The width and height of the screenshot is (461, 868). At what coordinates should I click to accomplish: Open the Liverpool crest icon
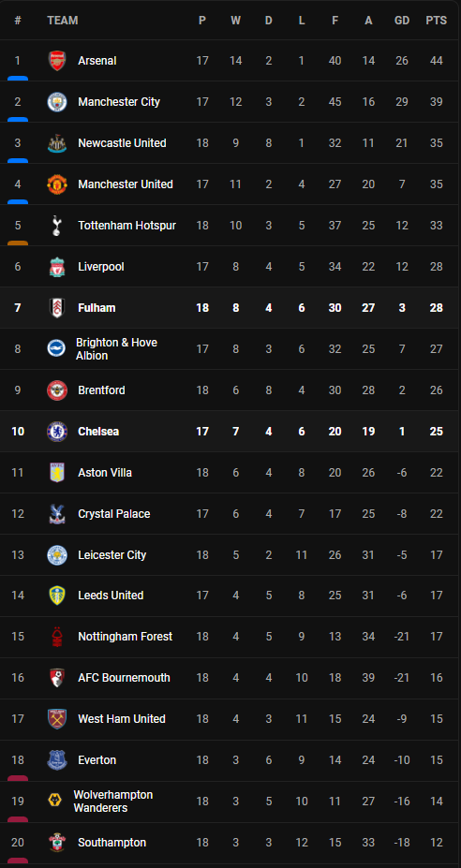tap(57, 267)
